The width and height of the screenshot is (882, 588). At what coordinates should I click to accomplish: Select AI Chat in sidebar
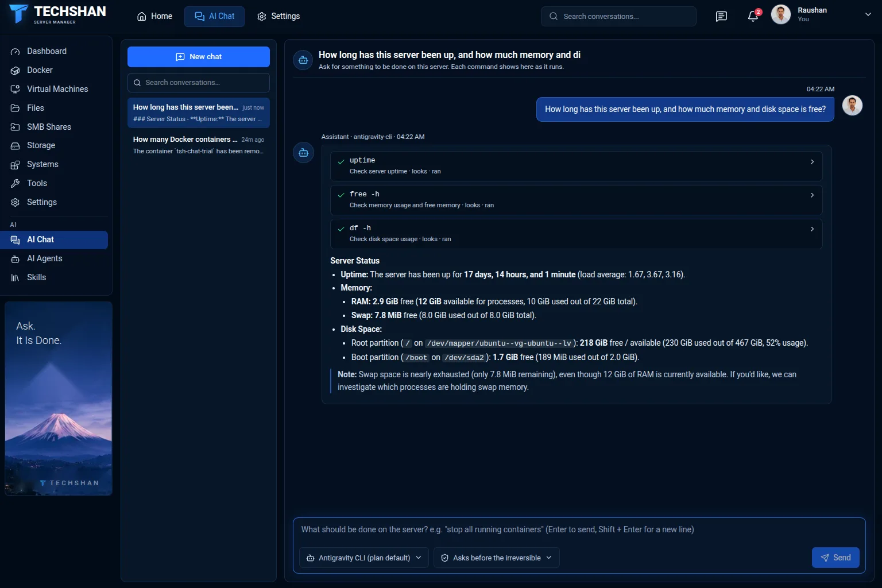pyautogui.click(x=55, y=239)
